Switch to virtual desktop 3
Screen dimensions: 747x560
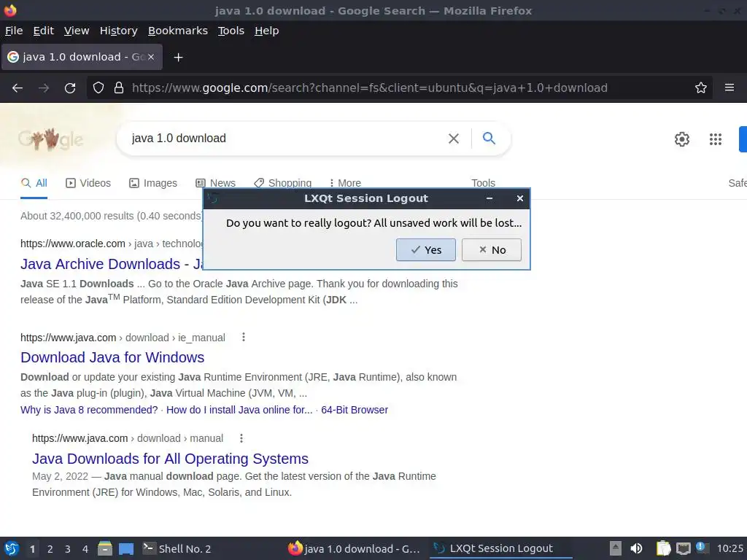click(x=68, y=549)
